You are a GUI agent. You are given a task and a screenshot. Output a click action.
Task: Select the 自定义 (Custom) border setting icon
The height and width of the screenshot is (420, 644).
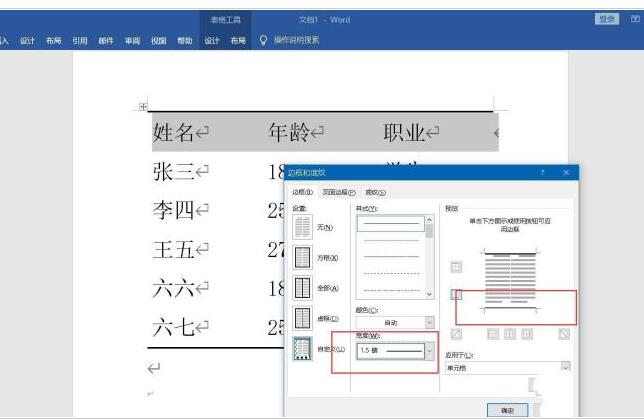click(302, 348)
